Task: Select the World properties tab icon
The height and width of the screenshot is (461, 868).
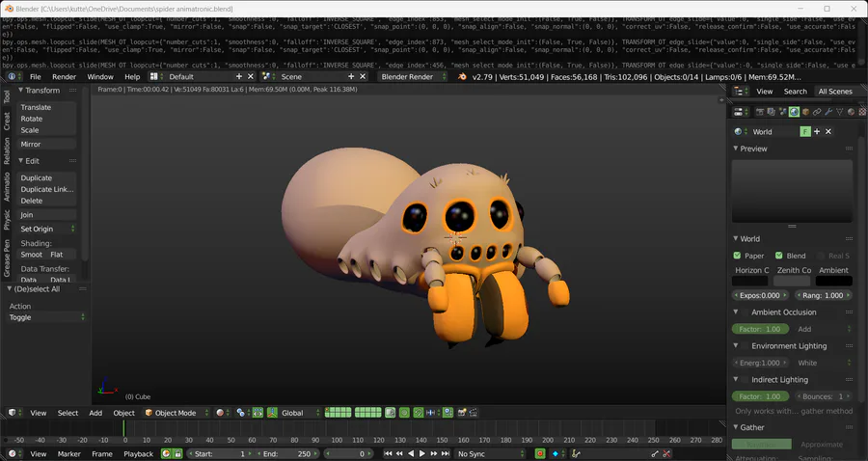Action: tap(795, 112)
